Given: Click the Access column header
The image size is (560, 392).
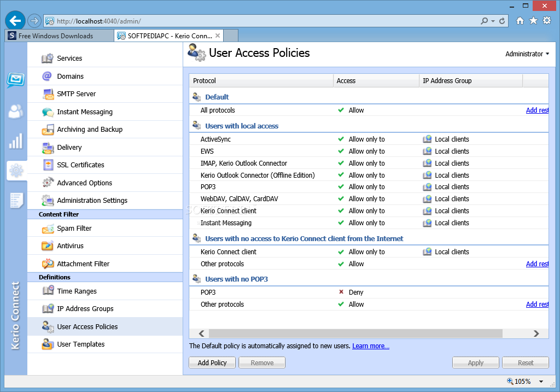Looking at the screenshot, I should click(x=376, y=81).
